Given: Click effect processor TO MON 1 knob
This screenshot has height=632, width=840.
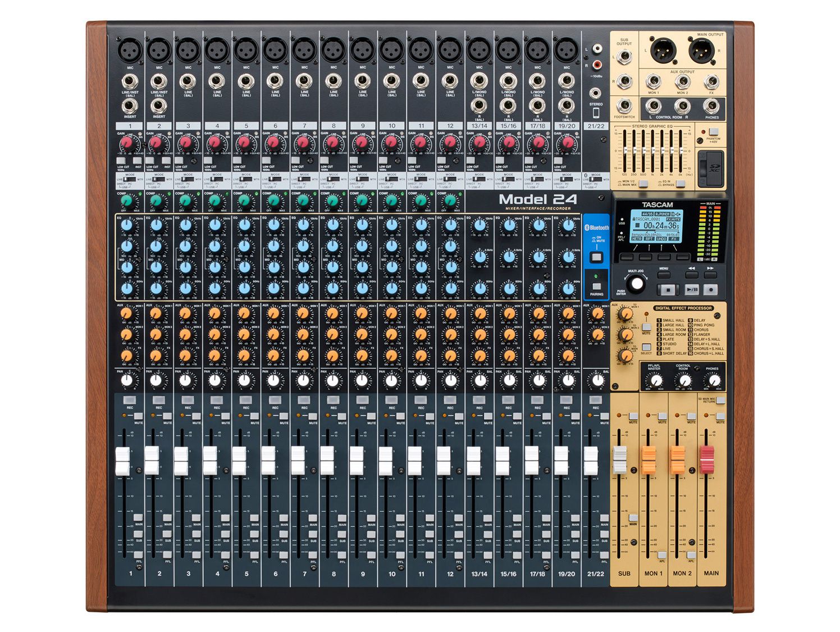Looking at the screenshot, I should pyautogui.click(x=625, y=315).
